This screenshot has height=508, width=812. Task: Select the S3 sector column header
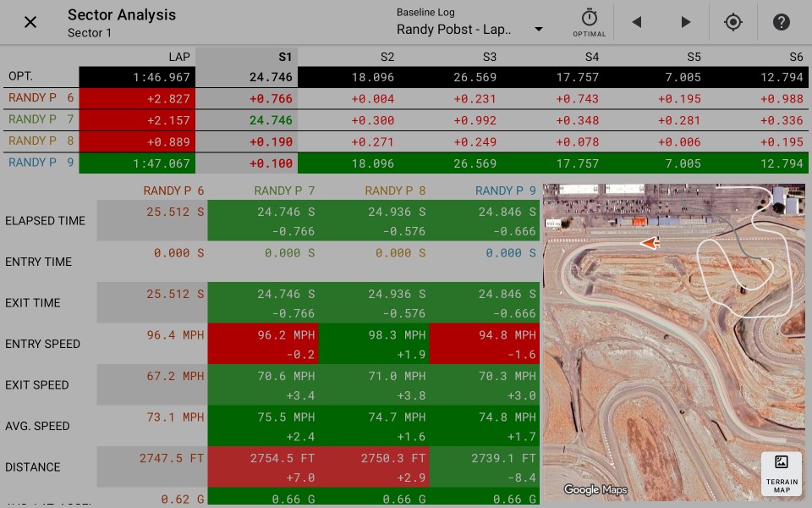pyautogui.click(x=489, y=57)
